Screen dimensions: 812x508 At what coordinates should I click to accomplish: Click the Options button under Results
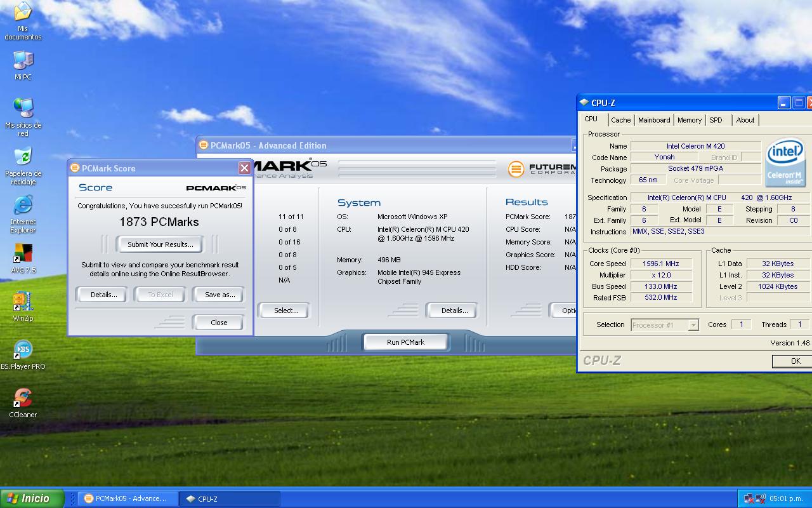(563, 311)
